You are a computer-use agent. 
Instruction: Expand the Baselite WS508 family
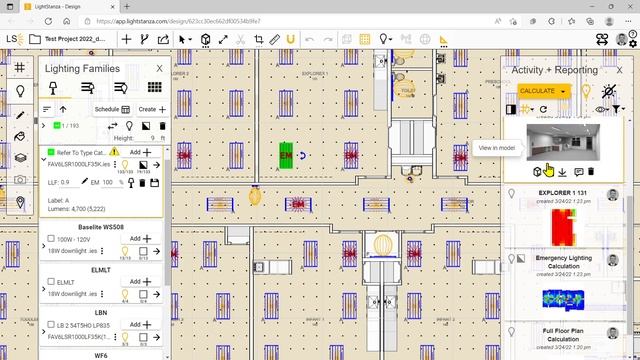point(44,246)
